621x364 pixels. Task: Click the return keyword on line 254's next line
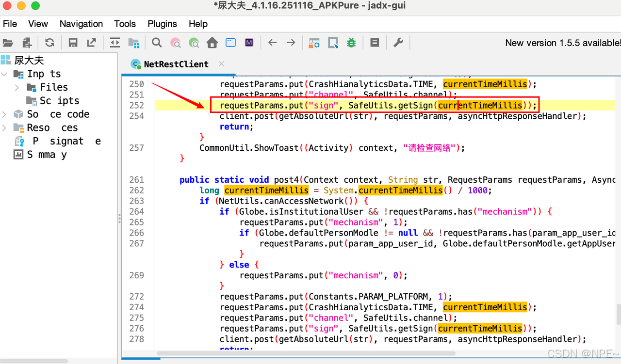pyautogui.click(x=233, y=127)
